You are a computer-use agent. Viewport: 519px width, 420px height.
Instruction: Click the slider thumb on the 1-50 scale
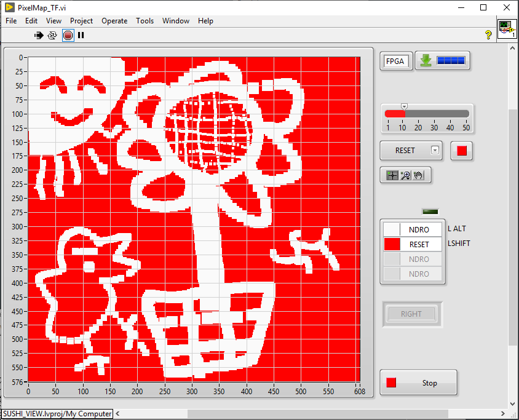[x=404, y=106]
